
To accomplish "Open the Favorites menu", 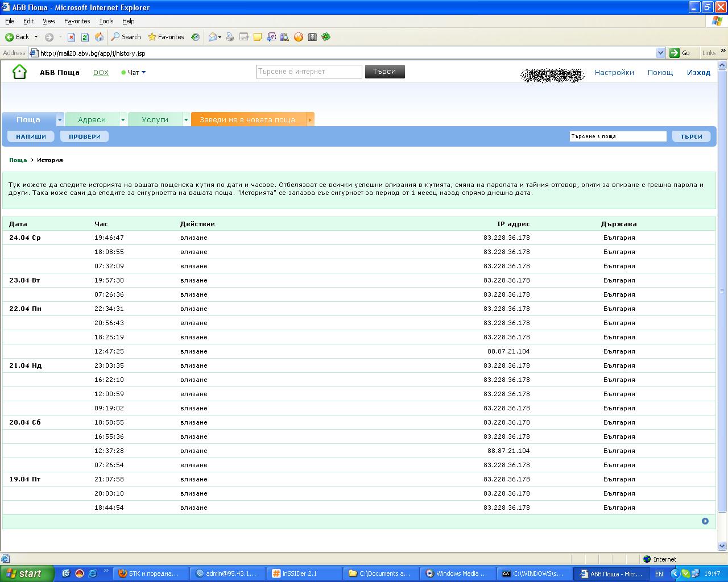I will [x=77, y=21].
